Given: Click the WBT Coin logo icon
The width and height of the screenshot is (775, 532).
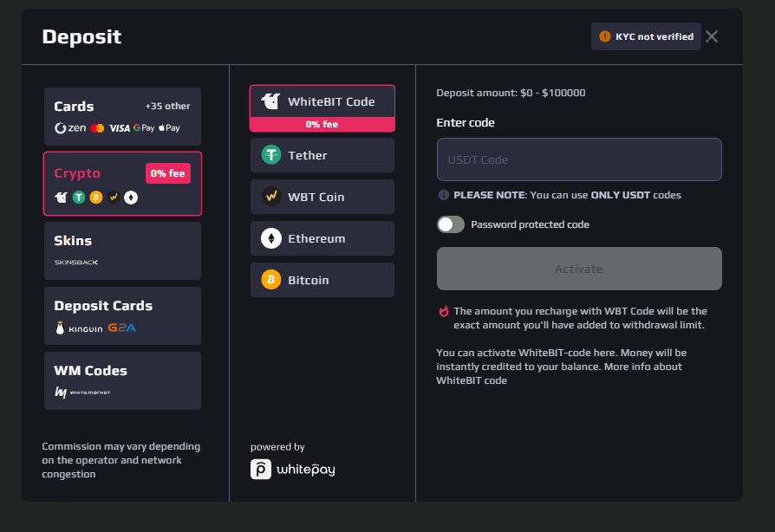Looking at the screenshot, I should click(x=270, y=197).
